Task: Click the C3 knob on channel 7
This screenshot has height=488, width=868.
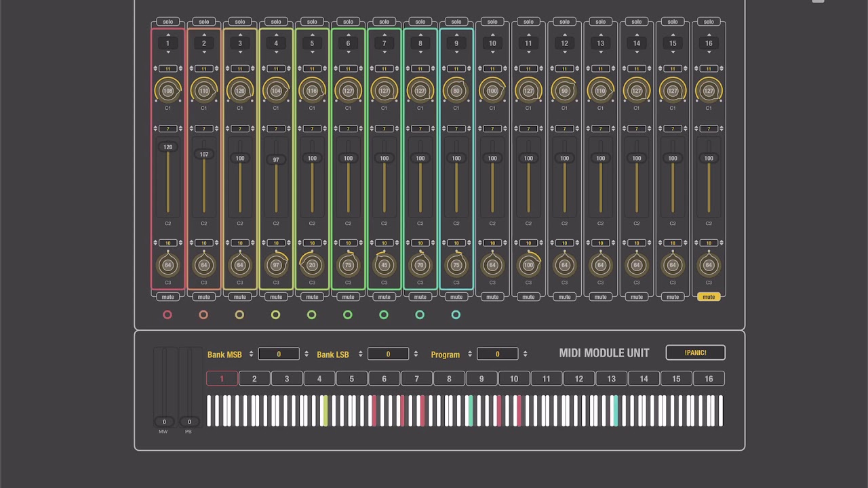Action: pyautogui.click(x=384, y=265)
